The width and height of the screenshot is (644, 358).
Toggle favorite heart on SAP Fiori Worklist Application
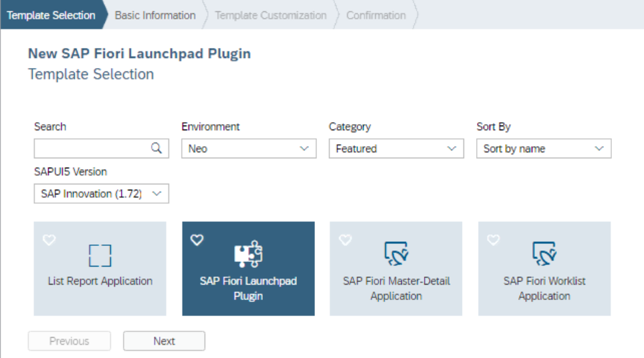pyautogui.click(x=494, y=240)
